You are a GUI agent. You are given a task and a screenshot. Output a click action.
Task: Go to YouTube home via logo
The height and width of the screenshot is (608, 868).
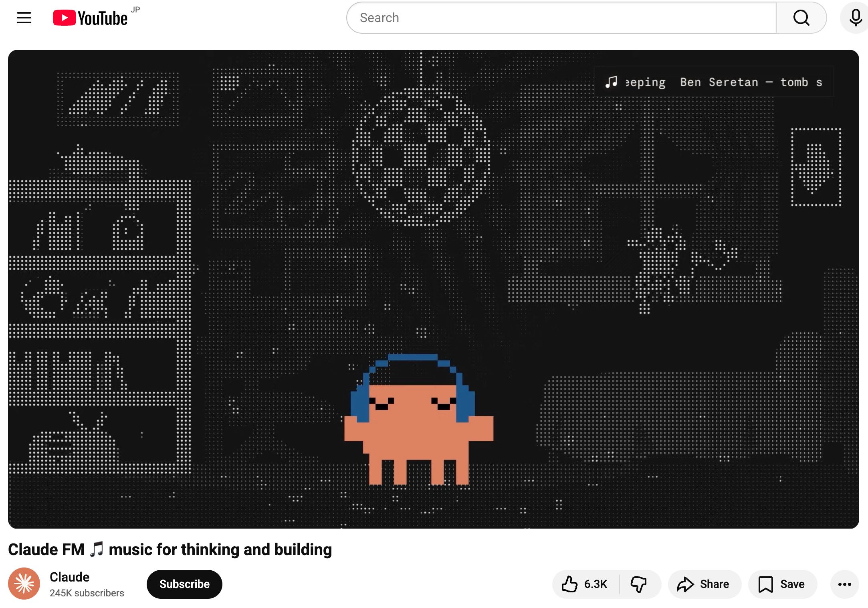(x=91, y=18)
